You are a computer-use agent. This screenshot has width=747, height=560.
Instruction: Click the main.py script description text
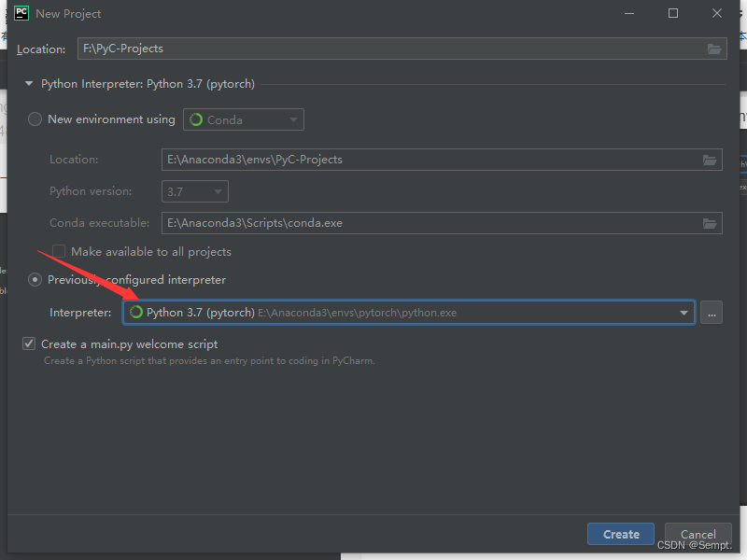(209, 361)
